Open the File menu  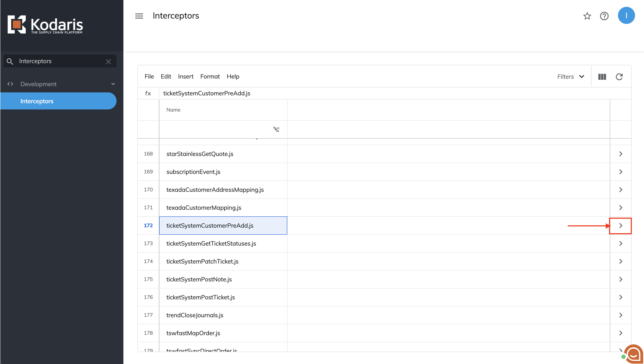149,77
